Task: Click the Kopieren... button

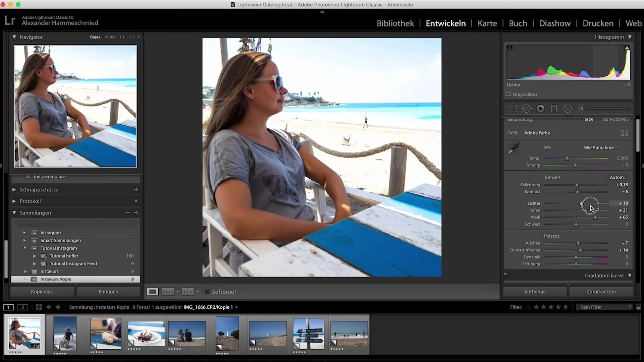Action: pos(42,292)
